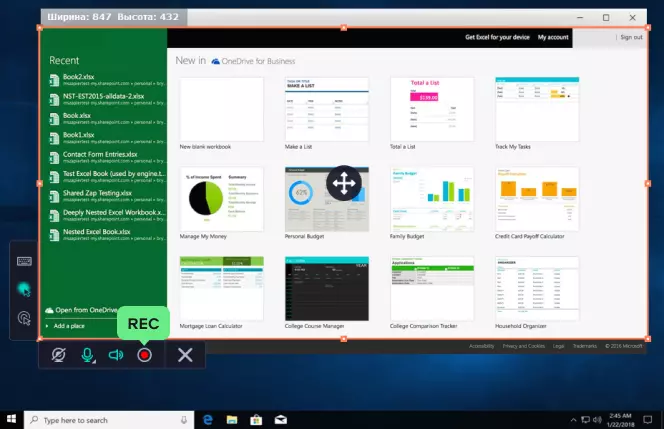The width and height of the screenshot is (664, 429).
Task: Open the Windows Start menu
Action: [11, 420]
